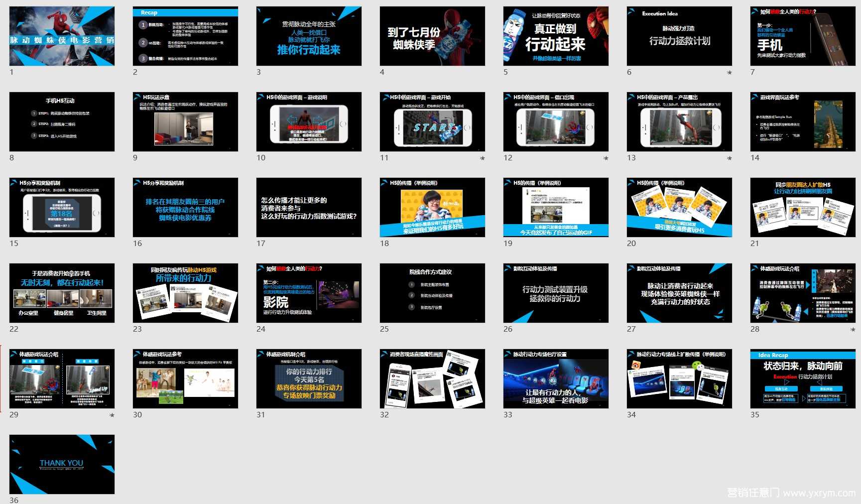
Task: Select slide 27 white three-line text thumbnail
Action: (x=679, y=293)
